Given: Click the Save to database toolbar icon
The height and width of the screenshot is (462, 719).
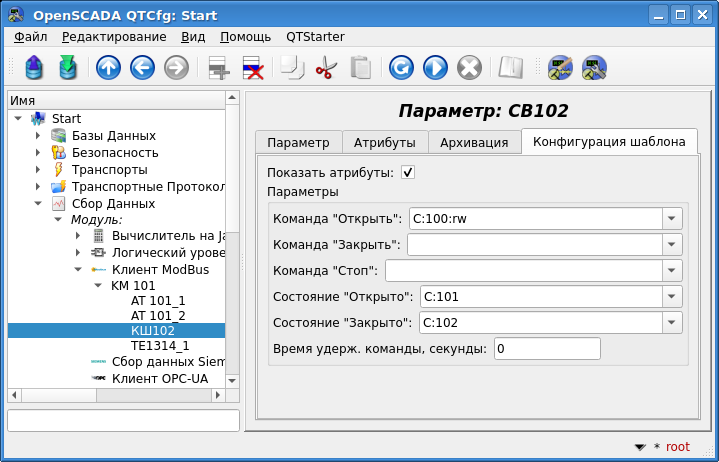Looking at the screenshot, I should tap(68, 68).
